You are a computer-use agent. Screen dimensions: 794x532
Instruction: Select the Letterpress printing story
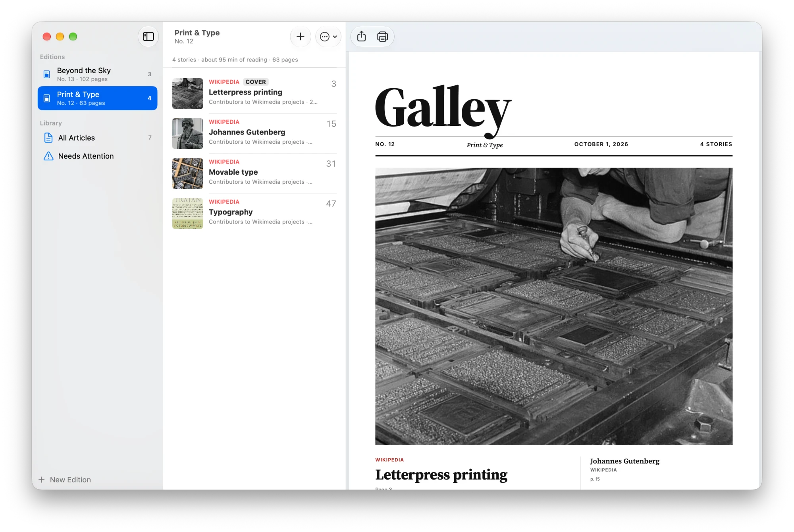click(254, 93)
